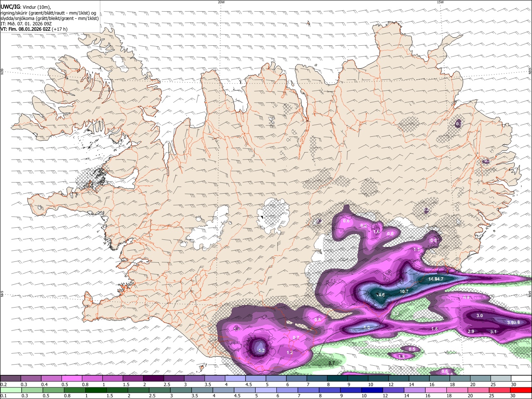This screenshot has height=399, width=532.
Task: Pick the darkest purple 2–2.5 swatch, upper legend
Action: [153, 379]
